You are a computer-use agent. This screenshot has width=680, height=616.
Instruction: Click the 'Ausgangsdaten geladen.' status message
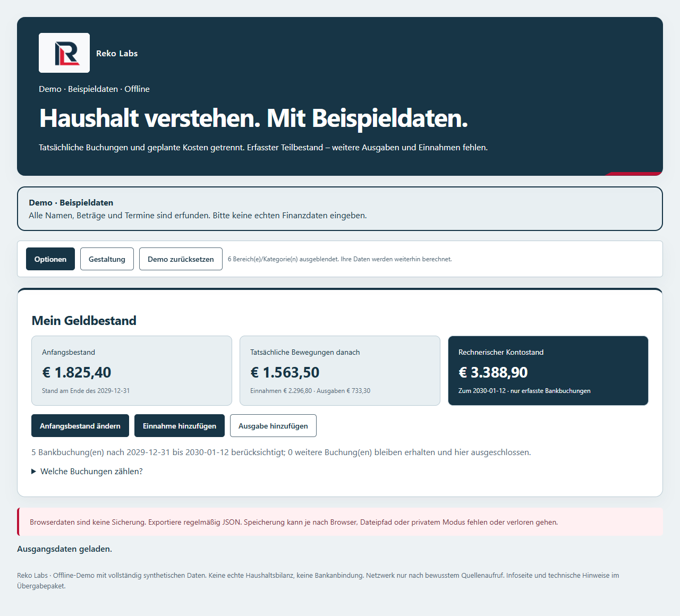[x=64, y=549]
